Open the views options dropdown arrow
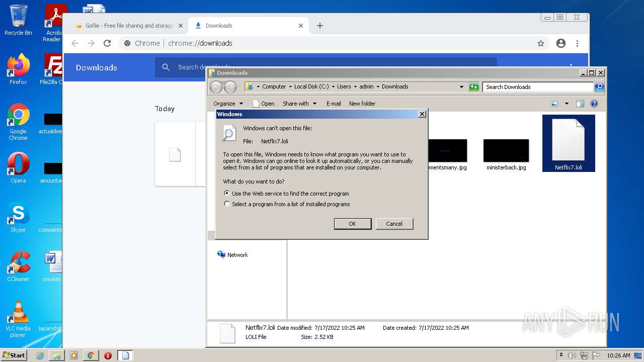 click(x=567, y=104)
